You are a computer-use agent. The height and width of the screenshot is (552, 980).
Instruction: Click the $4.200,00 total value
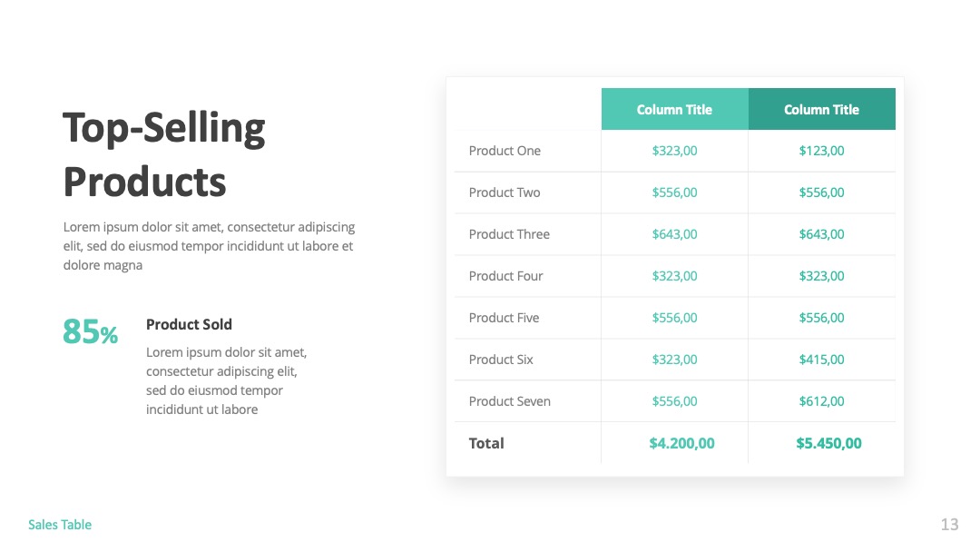click(681, 443)
